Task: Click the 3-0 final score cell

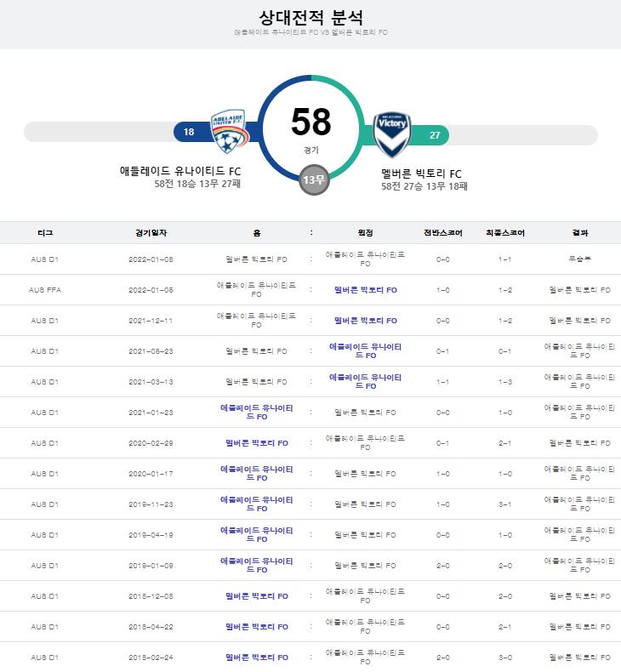Action: pyautogui.click(x=504, y=658)
